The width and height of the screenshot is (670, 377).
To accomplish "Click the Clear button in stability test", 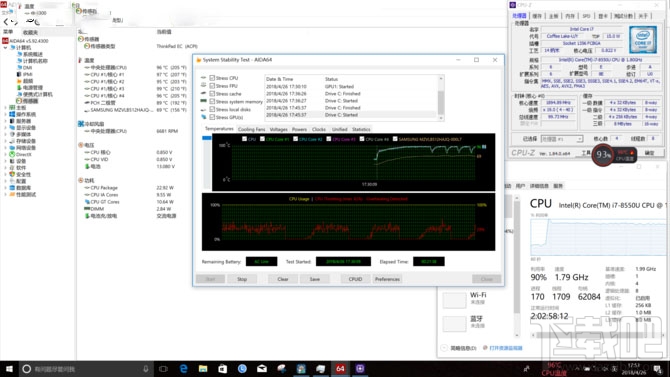I will pyautogui.click(x=283, y=279).
